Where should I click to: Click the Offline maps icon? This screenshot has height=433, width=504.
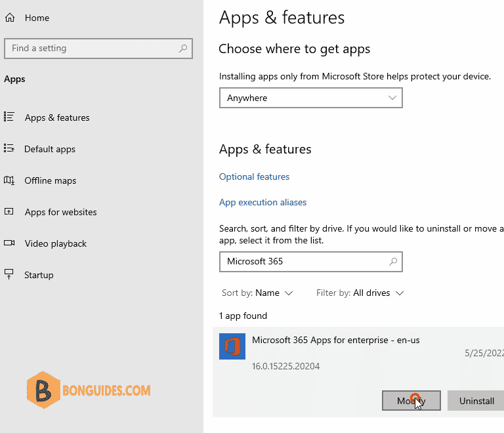[x=9, y=180]
